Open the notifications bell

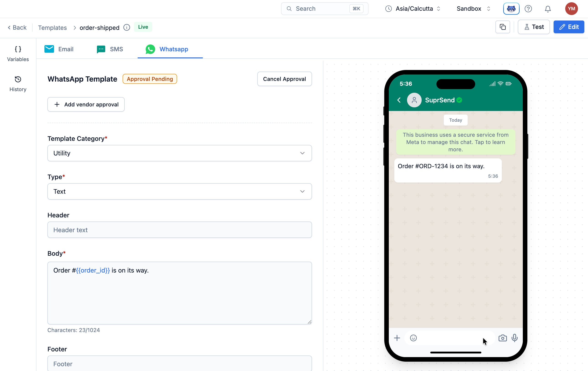coord(548,9)
